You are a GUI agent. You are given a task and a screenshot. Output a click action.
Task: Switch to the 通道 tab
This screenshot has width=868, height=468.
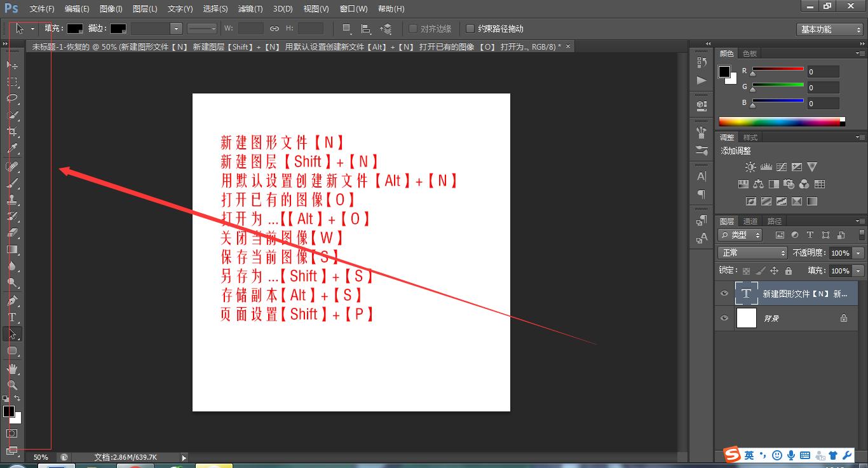[x=750, y=221]
